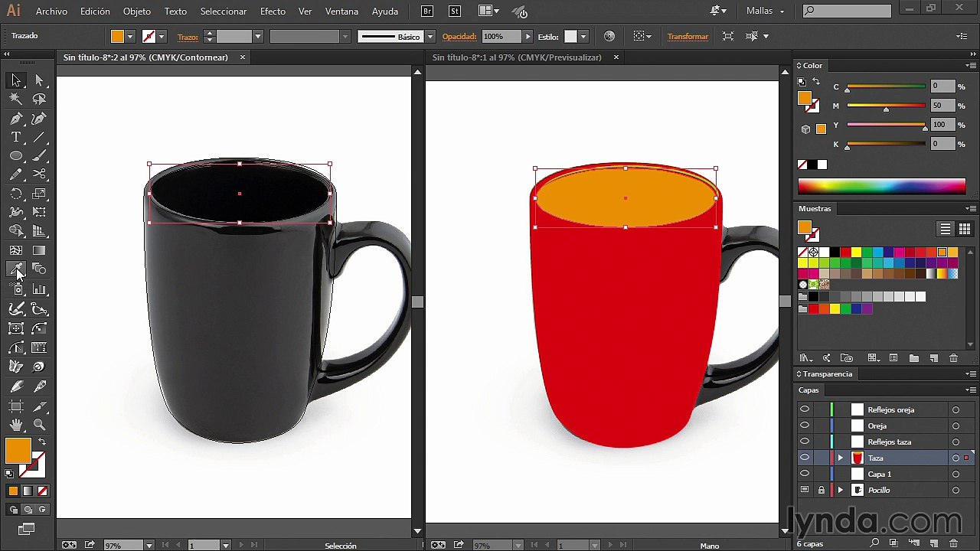980x551 pixels.
Task: Expand the Taza layer contents
Action: [x=841, y=458]
